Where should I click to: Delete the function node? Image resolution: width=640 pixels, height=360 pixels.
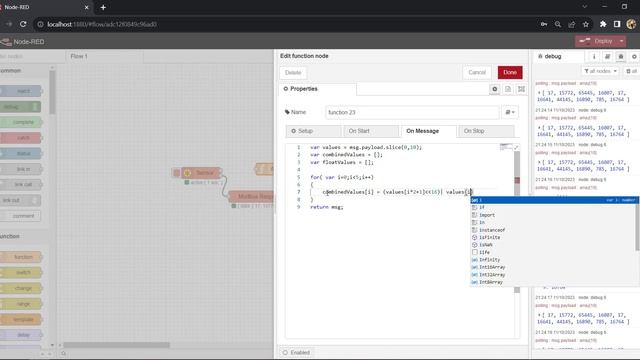[293, 73]
